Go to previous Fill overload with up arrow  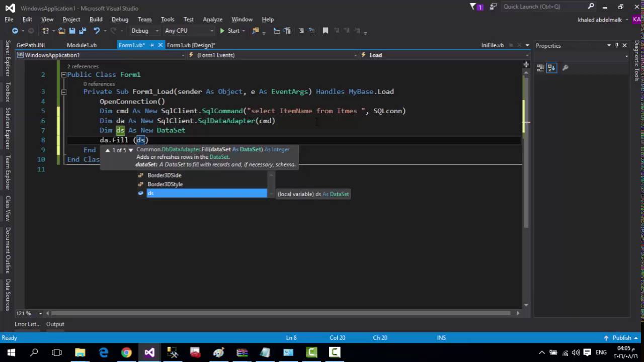coord(107,150)
